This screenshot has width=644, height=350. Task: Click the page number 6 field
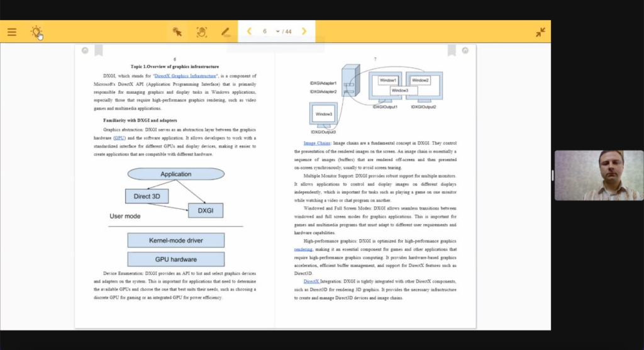[x=265, y=31]
